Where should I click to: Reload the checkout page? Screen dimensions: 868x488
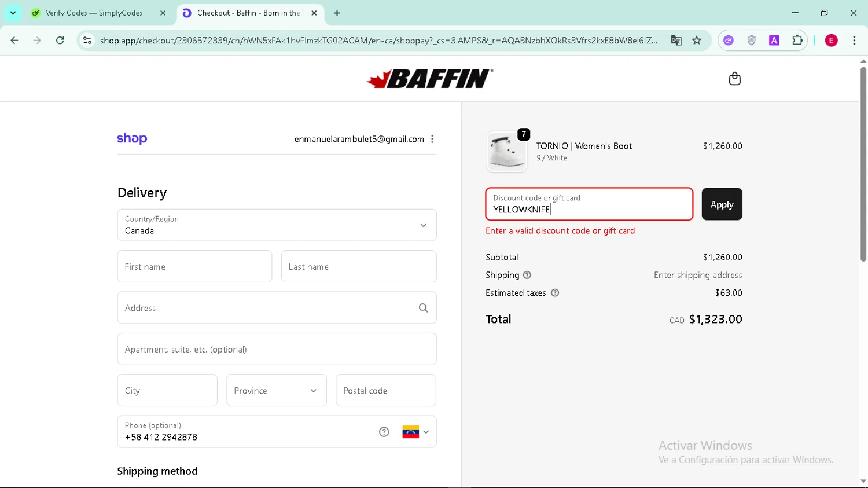tap(60, 41)
